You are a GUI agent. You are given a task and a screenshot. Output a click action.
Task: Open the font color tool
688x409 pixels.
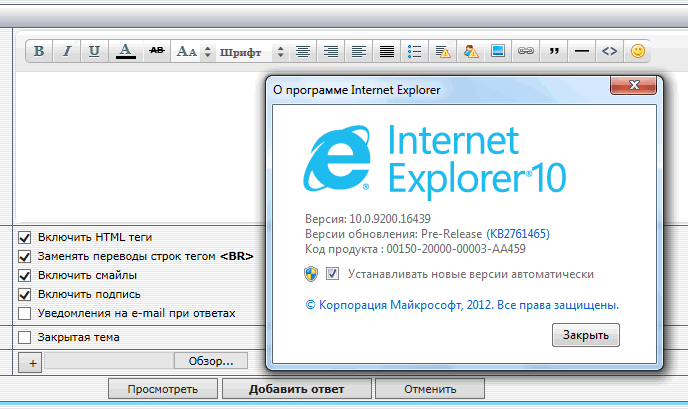(125, 51)
